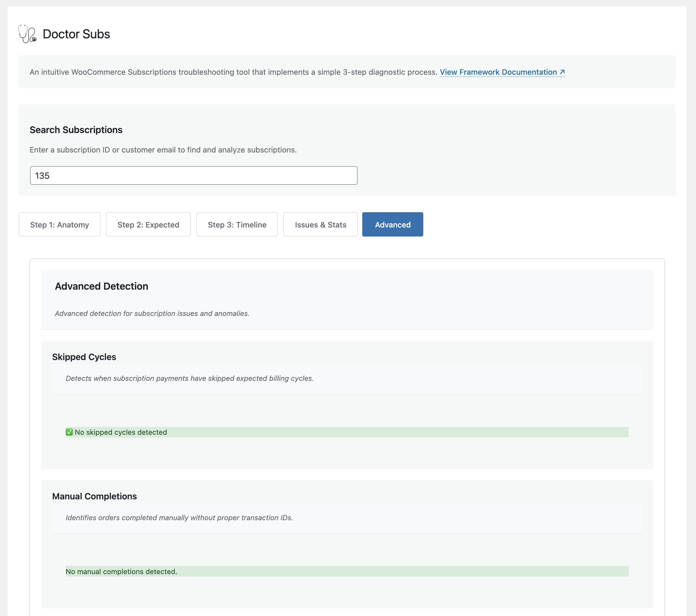Click the green checkmark beside skipped cycles result

[69, 432]
